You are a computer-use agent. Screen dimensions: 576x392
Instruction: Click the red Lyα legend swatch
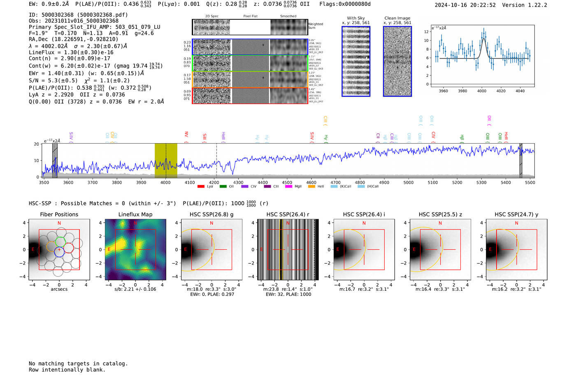201,186
